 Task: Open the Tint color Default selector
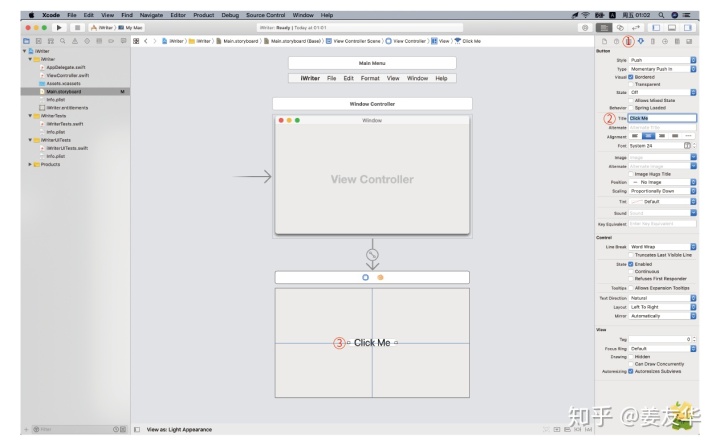tap(663, 202)
